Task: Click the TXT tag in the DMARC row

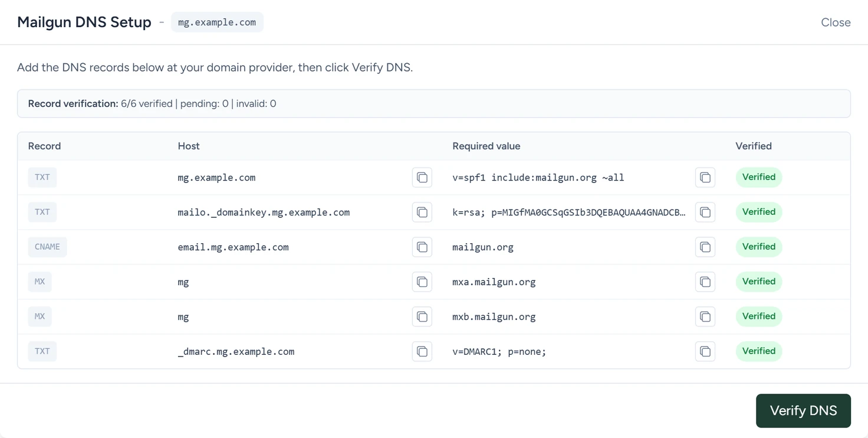Action: 42,351
